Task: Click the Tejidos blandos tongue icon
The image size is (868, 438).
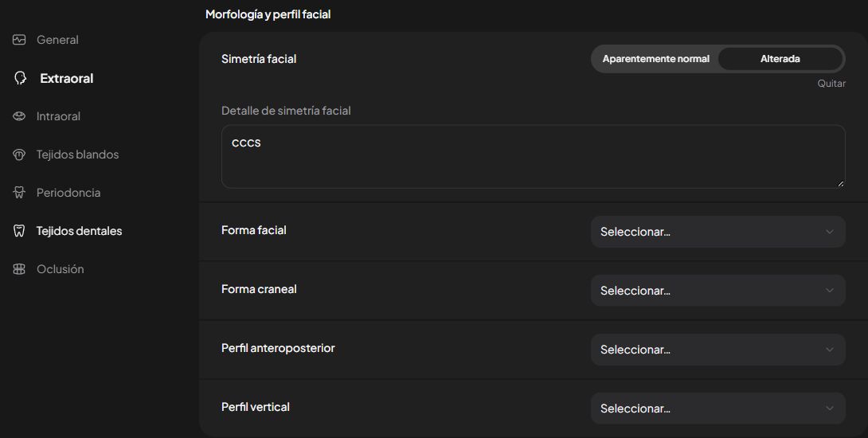Action: tap(19, 154)
